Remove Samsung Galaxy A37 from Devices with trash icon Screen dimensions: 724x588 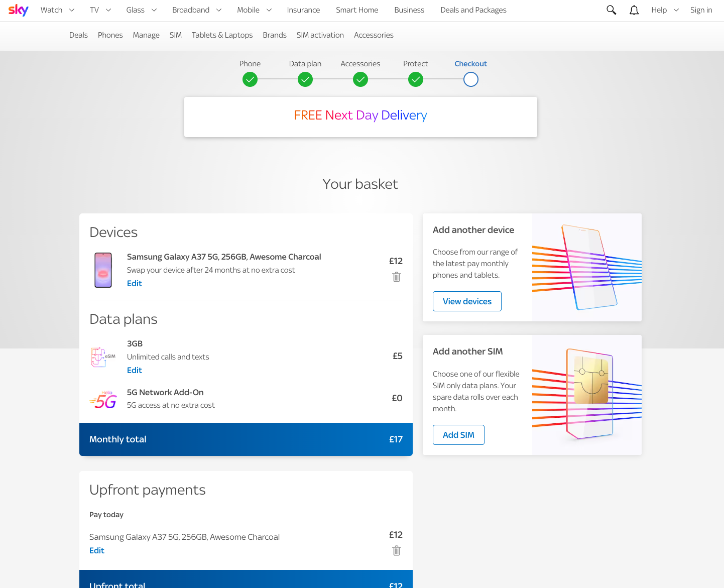click(397, 277)
